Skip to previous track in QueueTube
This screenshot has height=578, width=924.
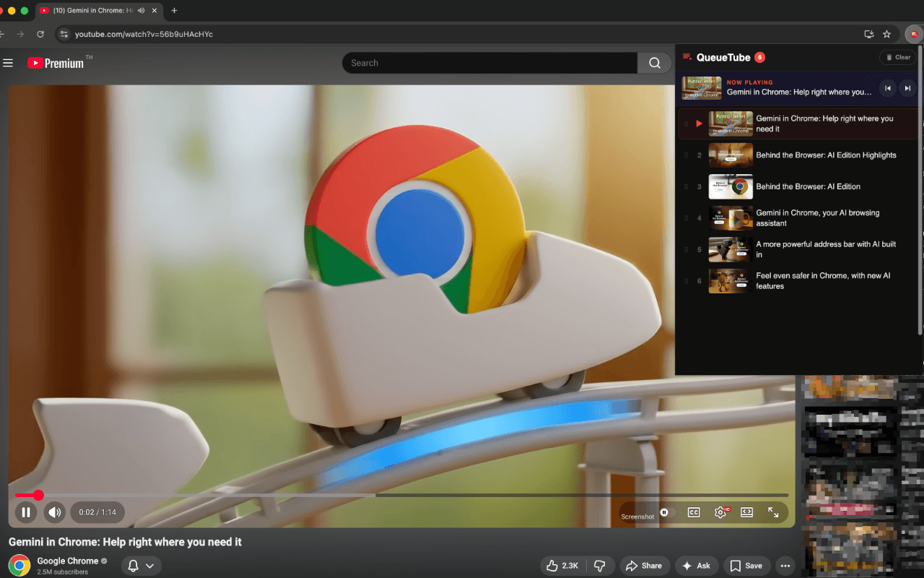click(x=888, y=88)
